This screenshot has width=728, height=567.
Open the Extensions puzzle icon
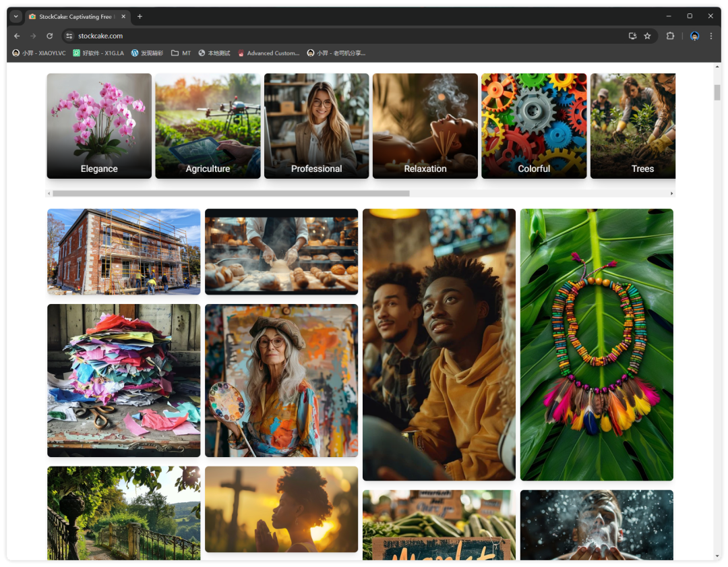(x=670, y=36)
